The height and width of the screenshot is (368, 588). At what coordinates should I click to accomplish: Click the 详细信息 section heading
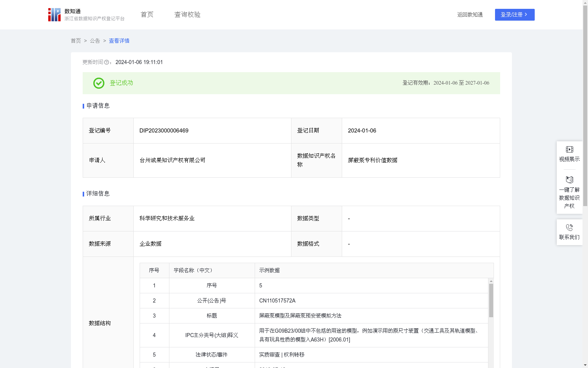98,194
